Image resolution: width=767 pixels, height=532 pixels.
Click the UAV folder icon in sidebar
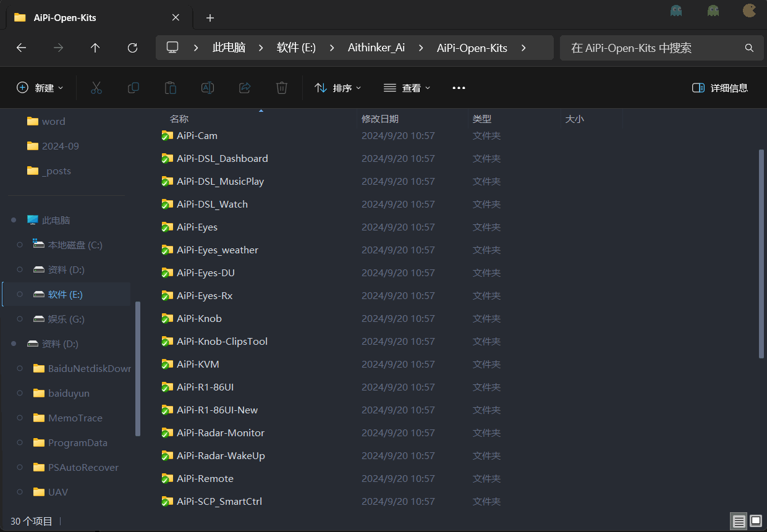(x=39, y=492)
